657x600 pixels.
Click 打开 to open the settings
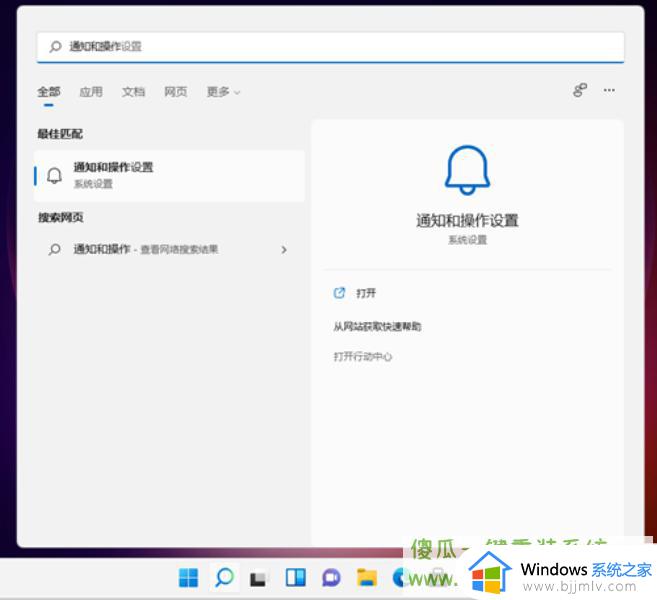click(x=365, y=293)
